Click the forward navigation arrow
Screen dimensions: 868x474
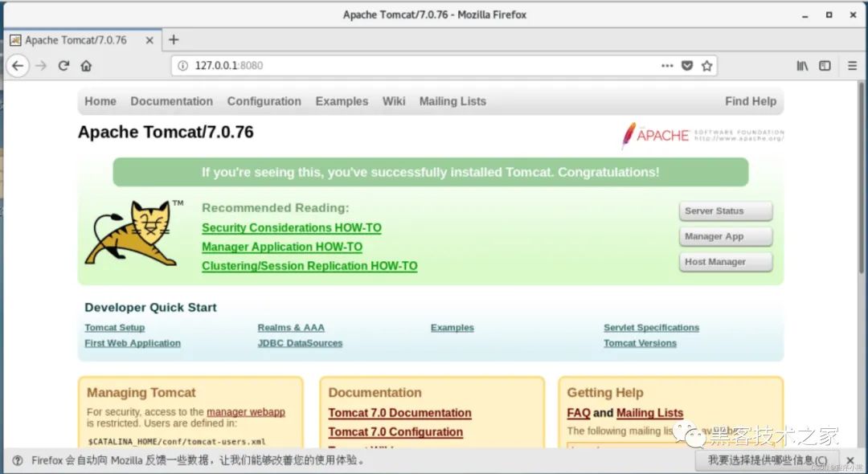(x=41, y=66)
